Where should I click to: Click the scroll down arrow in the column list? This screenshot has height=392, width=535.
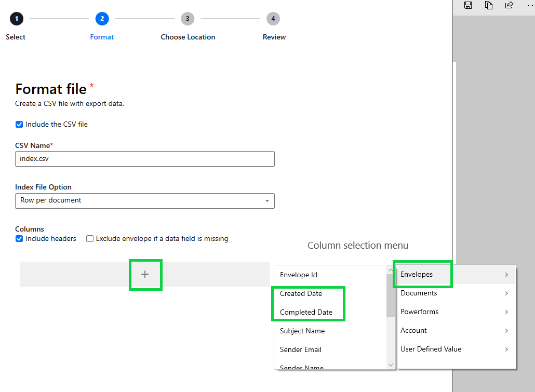pos(390,365)
